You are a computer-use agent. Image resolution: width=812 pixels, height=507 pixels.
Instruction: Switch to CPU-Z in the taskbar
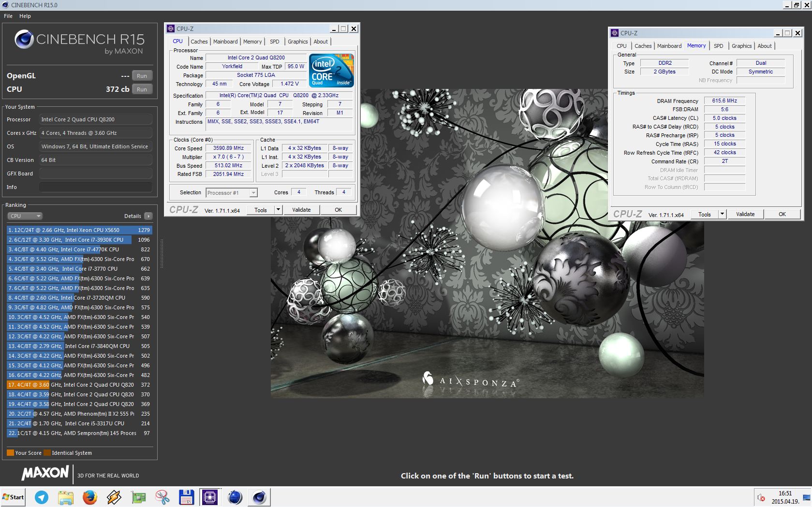point(210,497)
